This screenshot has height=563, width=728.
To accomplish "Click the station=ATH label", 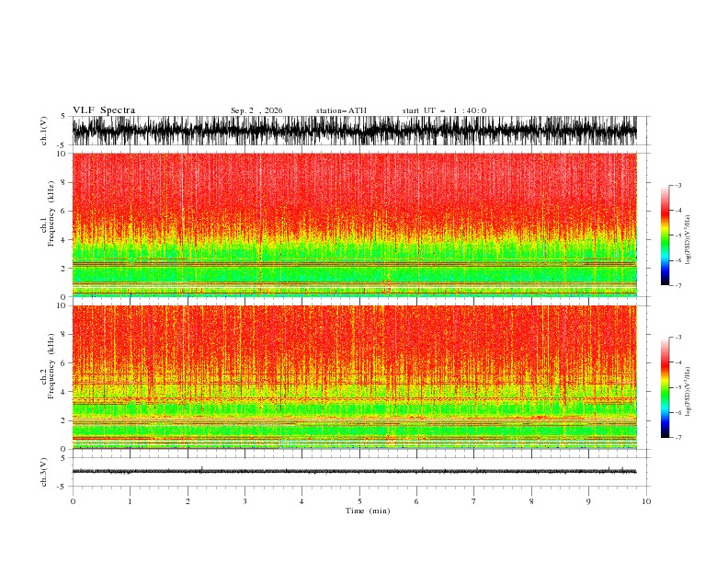I will [x=341, y=110].
